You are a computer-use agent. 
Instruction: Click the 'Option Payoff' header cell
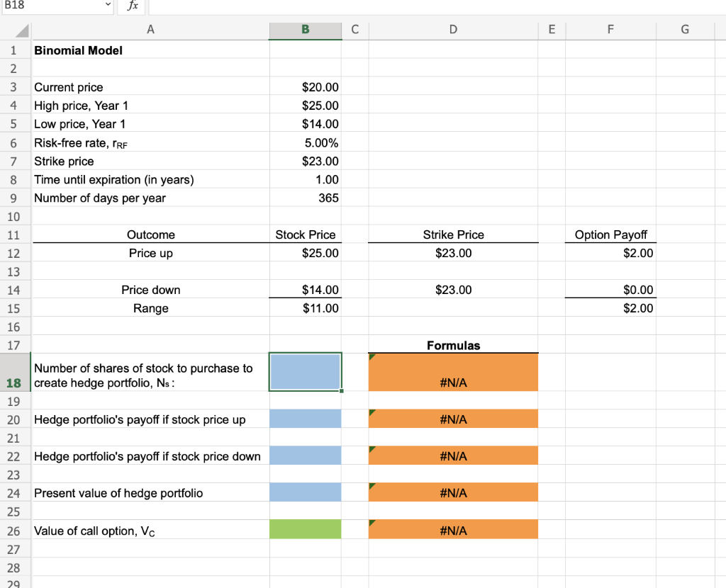[x=610, y=234]
